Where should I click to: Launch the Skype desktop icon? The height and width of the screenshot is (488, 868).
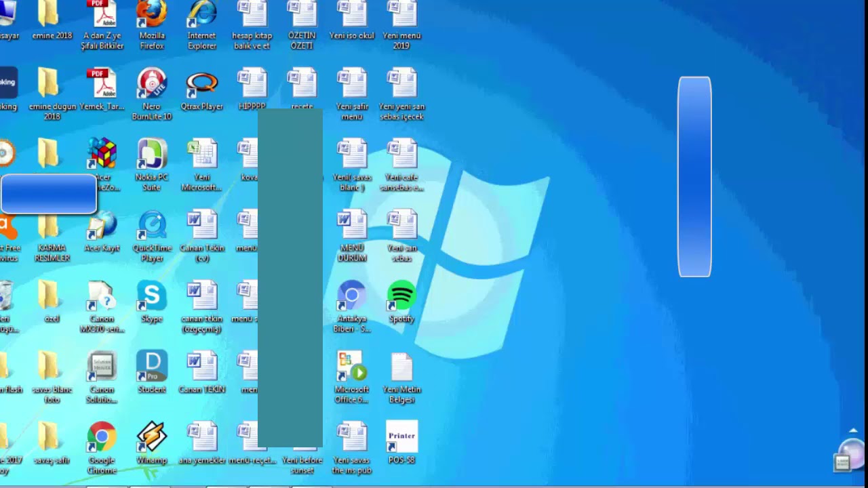pos(152,302)
